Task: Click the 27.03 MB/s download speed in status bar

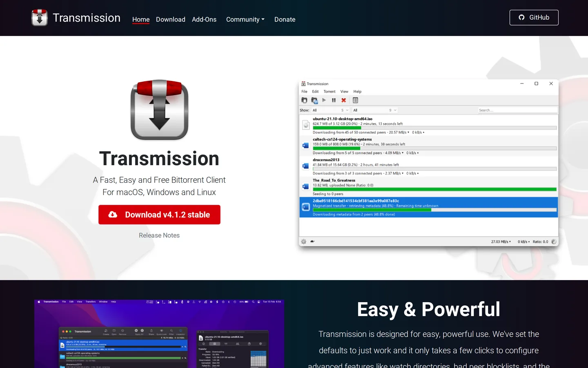Action: 501,242
